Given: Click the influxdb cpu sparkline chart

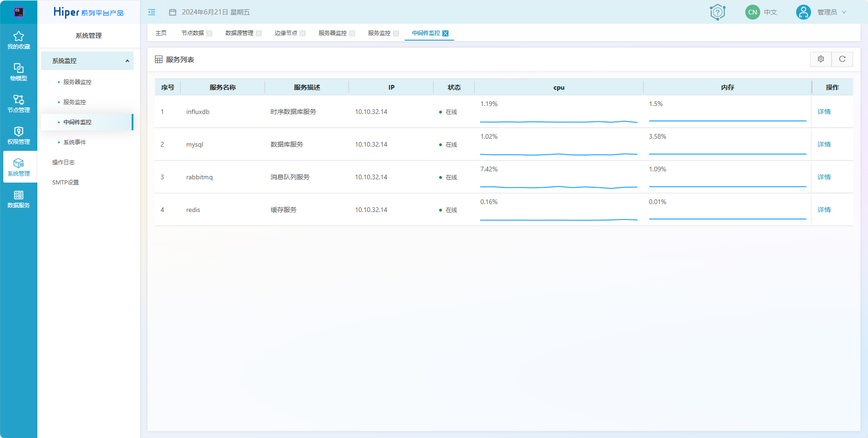Looking at the screenshot, I should pyautogui.click(x=559, y=121).
